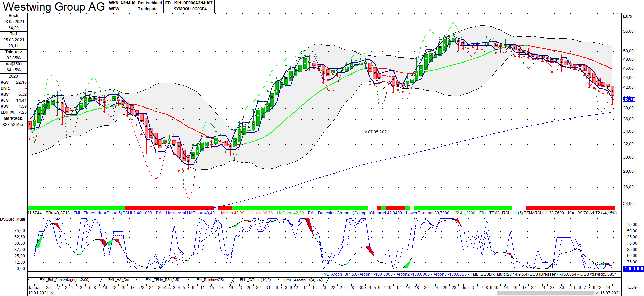
Task: Click the FML_DSSBR_Multi(20,14,9,5,4) legend entry
Action: pos(499,274)
